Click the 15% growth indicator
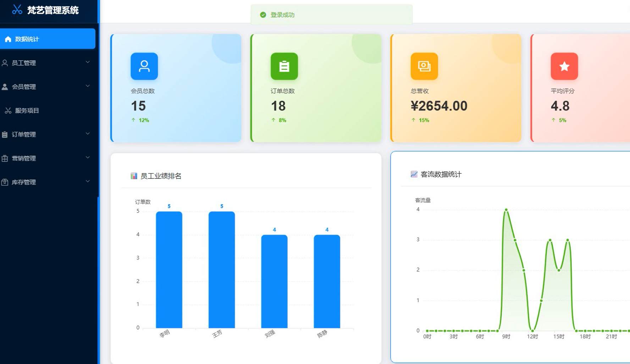 tap(420, 120)
